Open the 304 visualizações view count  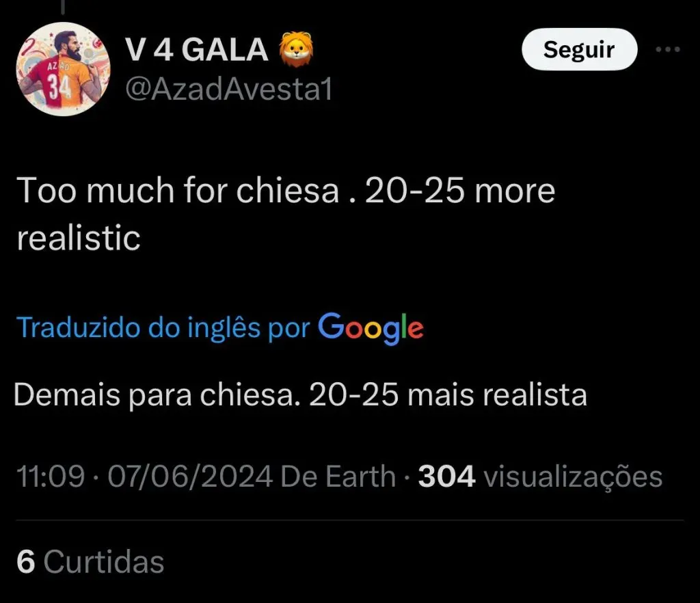(x=540, y=477)
